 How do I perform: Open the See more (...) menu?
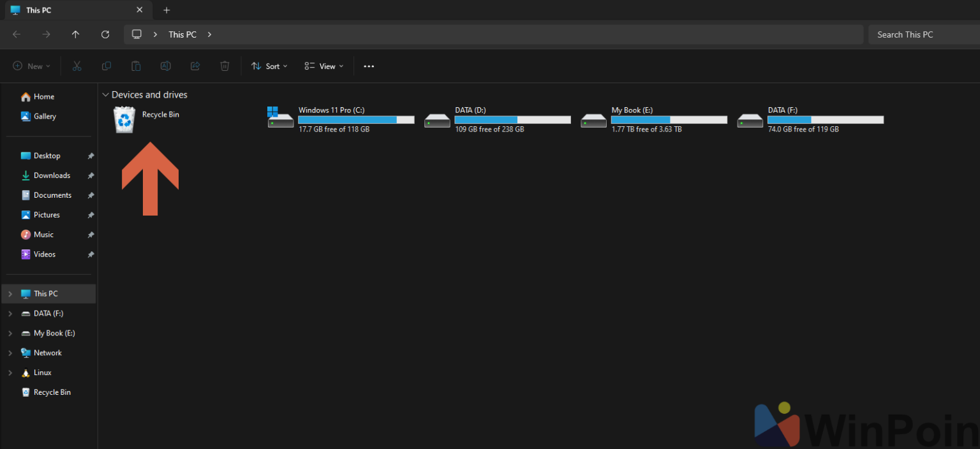tap(369, 66)
